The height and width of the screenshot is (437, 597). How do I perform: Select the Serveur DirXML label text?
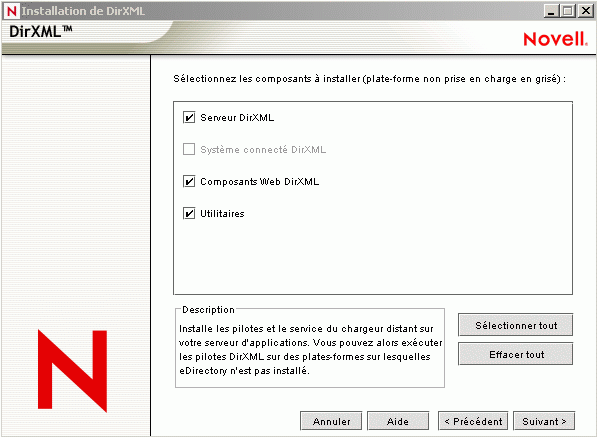[x=237, y=118]
